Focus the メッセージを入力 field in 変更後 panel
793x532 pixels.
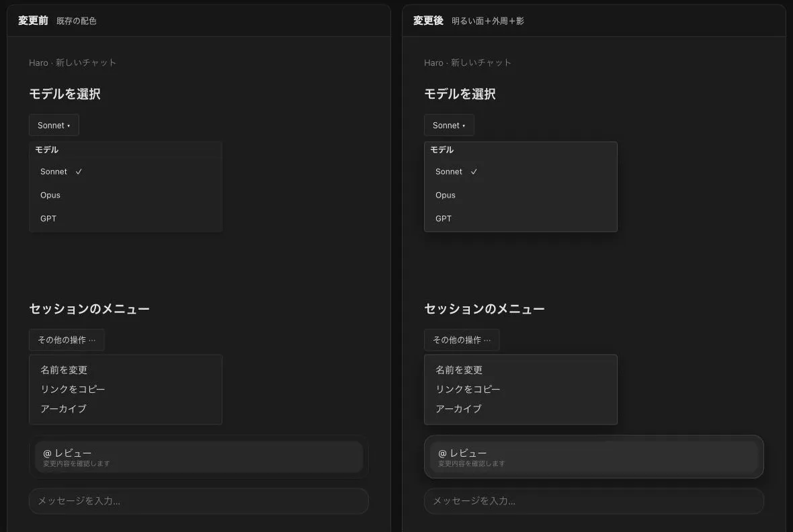click(593, 501)
